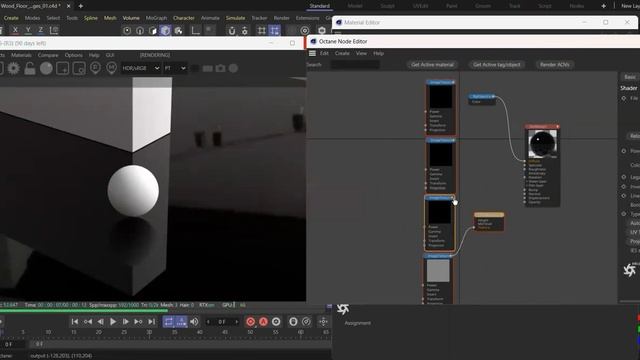Click the camera snapshot icon in Live Viewer

[x=220, y=68]
